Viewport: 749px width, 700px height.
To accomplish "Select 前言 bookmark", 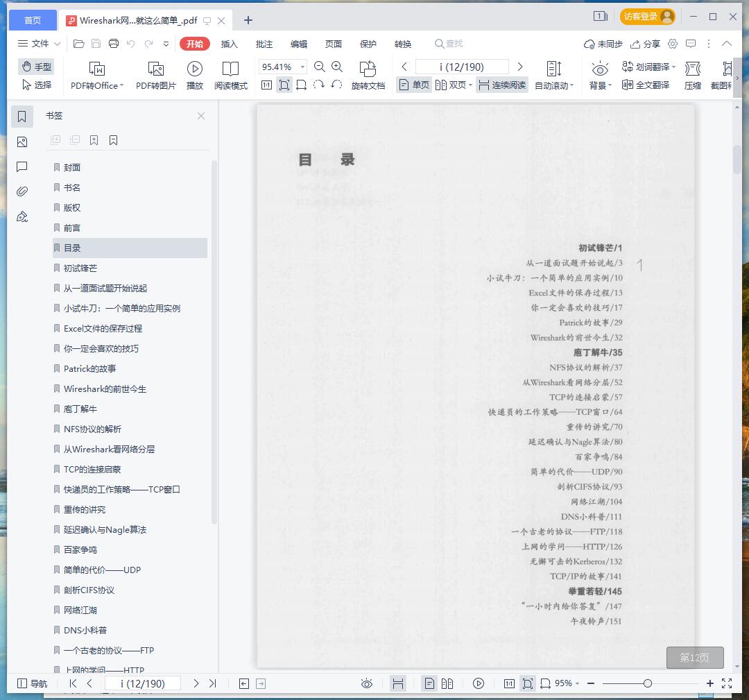I will (x=71, y=228).
